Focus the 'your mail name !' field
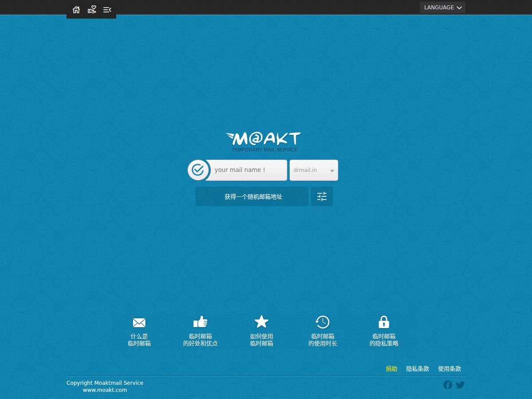Viewport: 532px width, 399px height. point(246,170)
